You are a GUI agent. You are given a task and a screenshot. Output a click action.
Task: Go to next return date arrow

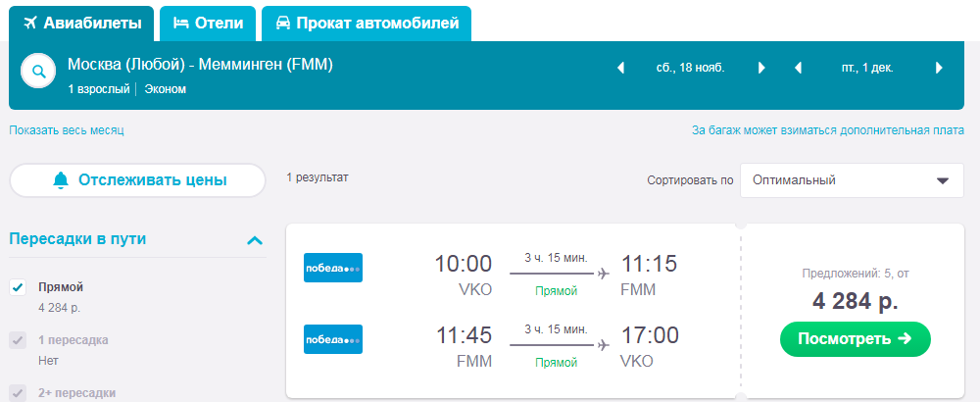pyautogui.click(x=939, y=69)
